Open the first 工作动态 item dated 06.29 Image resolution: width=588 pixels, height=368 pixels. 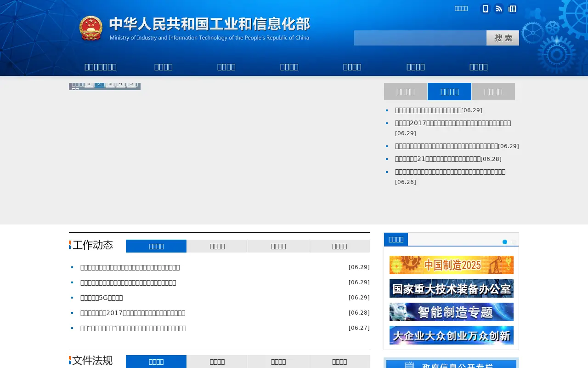pyautogui.click(x=130, y=267)
